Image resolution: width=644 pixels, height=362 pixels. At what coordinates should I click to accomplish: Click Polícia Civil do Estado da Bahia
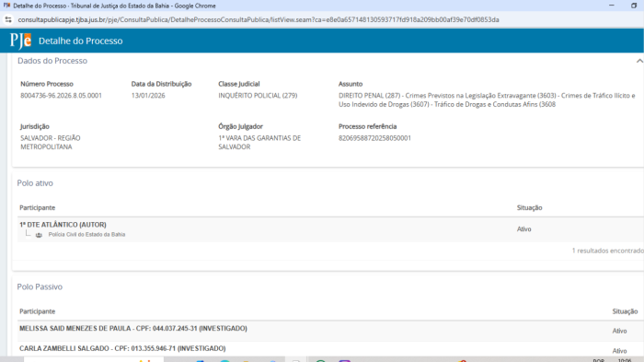[x=86, y=235]
